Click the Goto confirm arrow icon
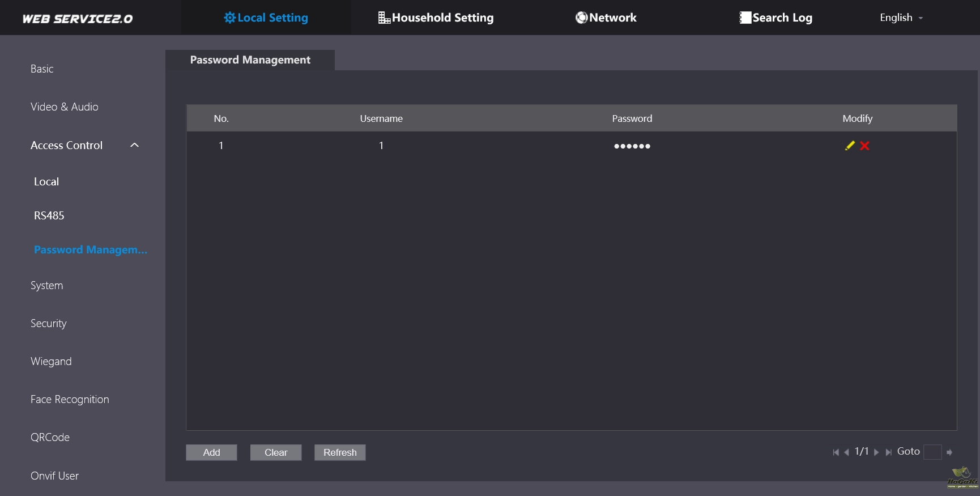 tap(949, 452)
